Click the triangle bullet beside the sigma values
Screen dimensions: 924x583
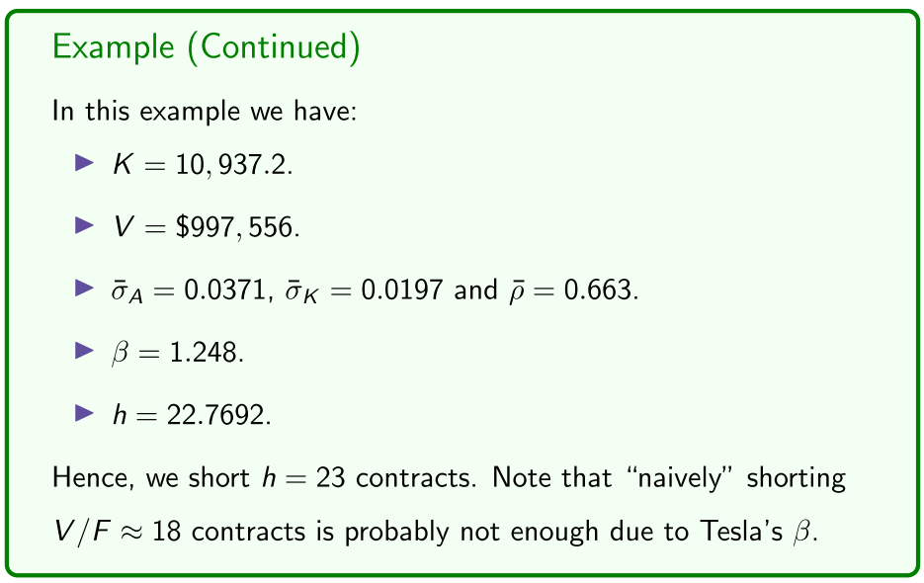84,290
